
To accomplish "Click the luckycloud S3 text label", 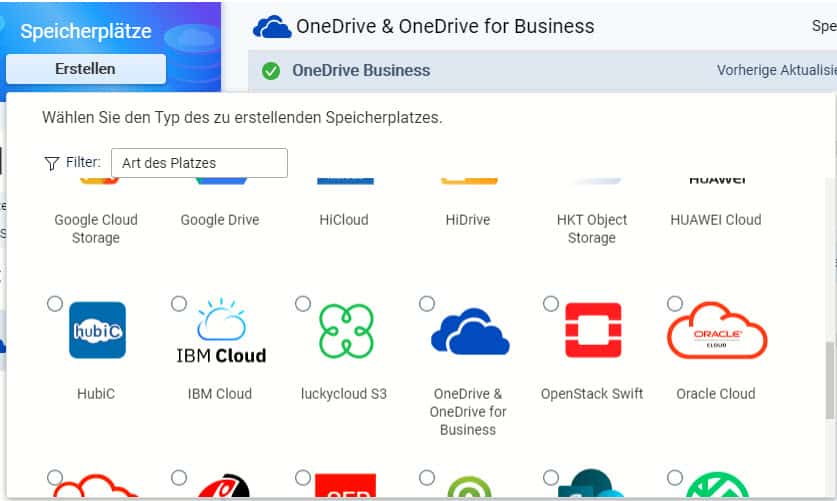I will point(344,394).
